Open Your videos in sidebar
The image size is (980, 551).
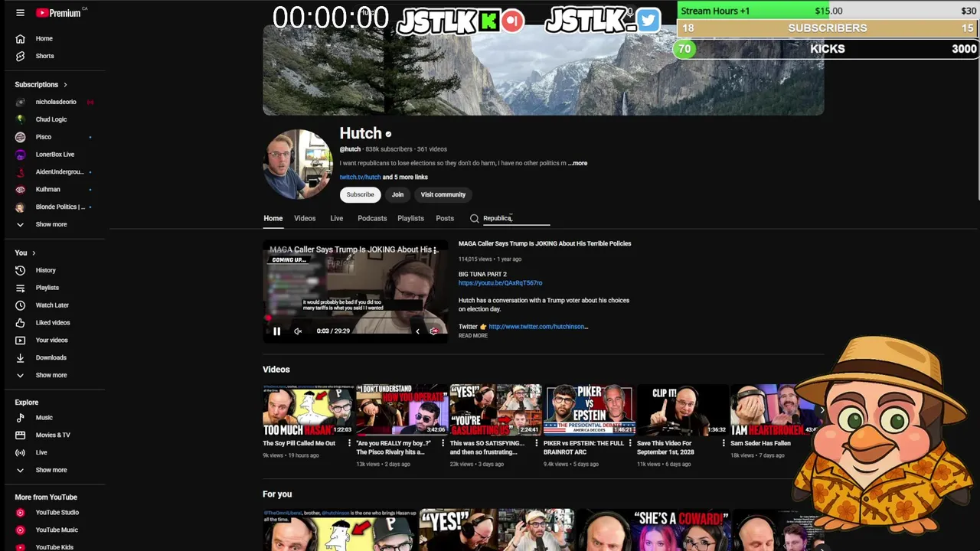click(x=51, y=340)
